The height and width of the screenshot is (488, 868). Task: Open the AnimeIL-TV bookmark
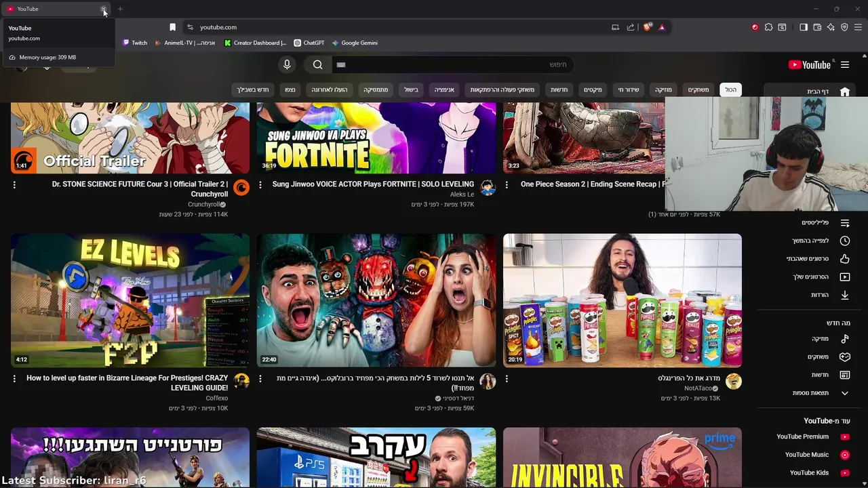pyautogui.click(x=185, y=43)
